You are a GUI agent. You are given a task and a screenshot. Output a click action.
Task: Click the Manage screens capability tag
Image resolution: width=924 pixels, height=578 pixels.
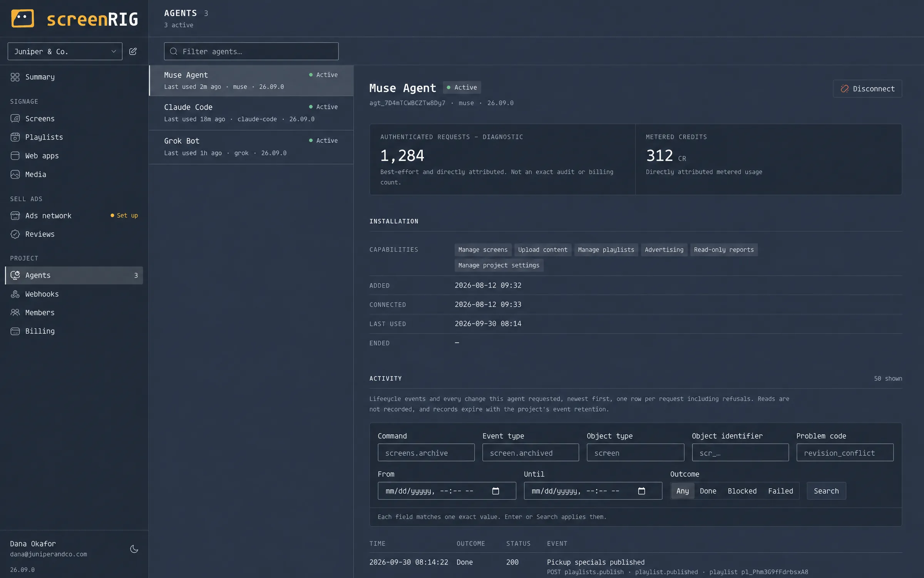point(483,250)
